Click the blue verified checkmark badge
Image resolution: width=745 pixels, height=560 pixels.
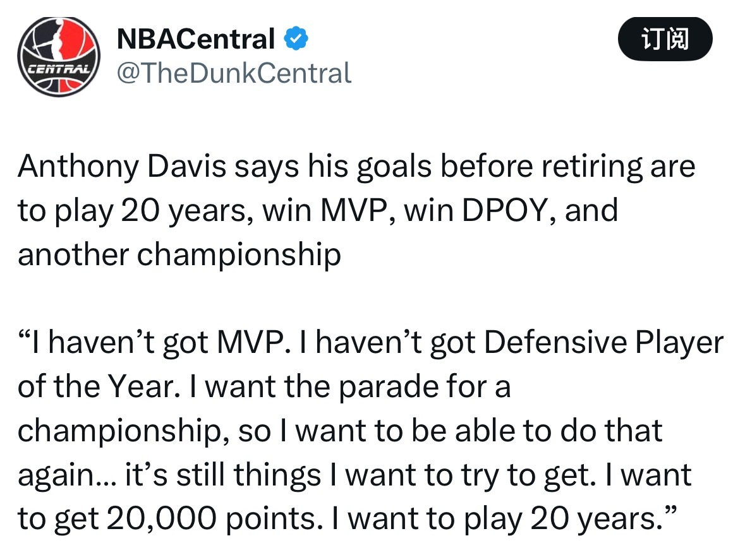click(x=295, y=39)
